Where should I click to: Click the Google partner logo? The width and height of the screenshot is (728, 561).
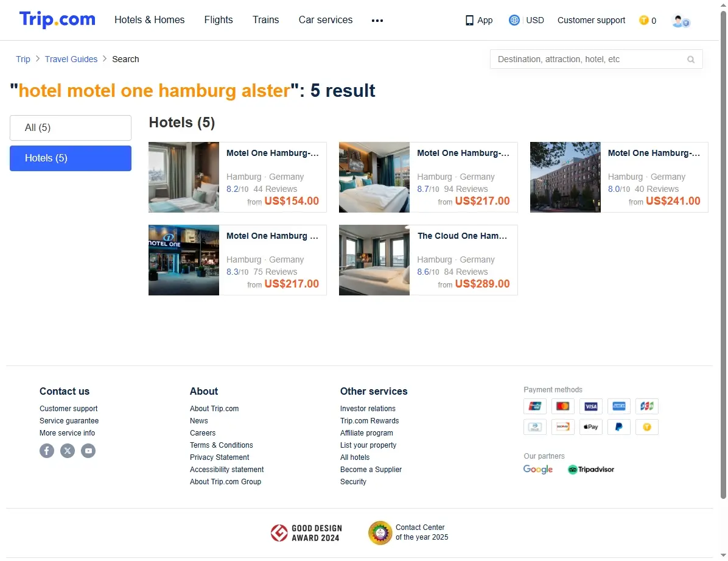click(538, 470)
